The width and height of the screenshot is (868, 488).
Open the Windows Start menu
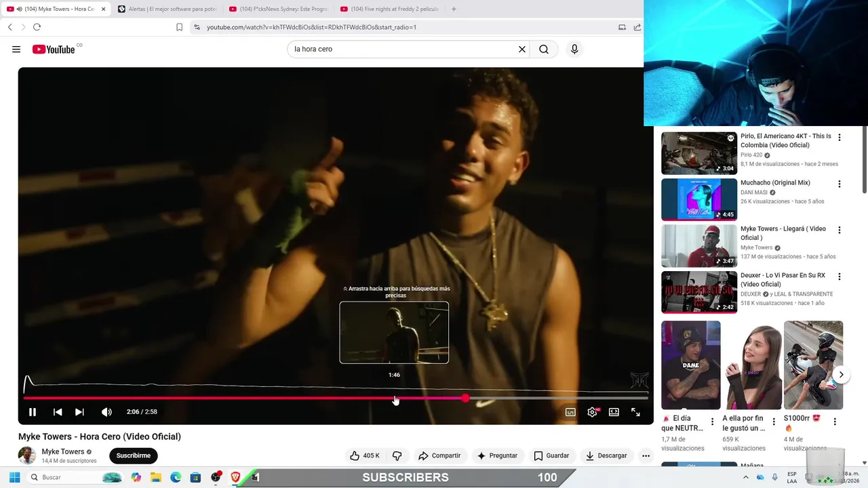coord(14,477)
